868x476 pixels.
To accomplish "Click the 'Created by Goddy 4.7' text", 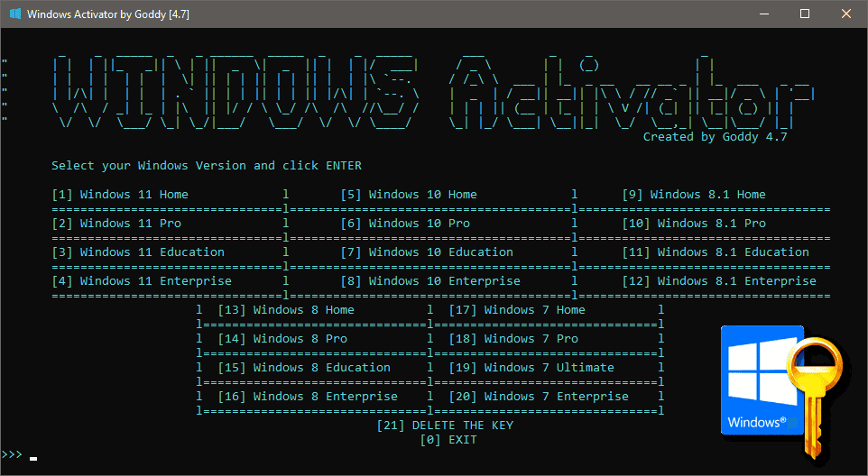I will click(715, 136).
